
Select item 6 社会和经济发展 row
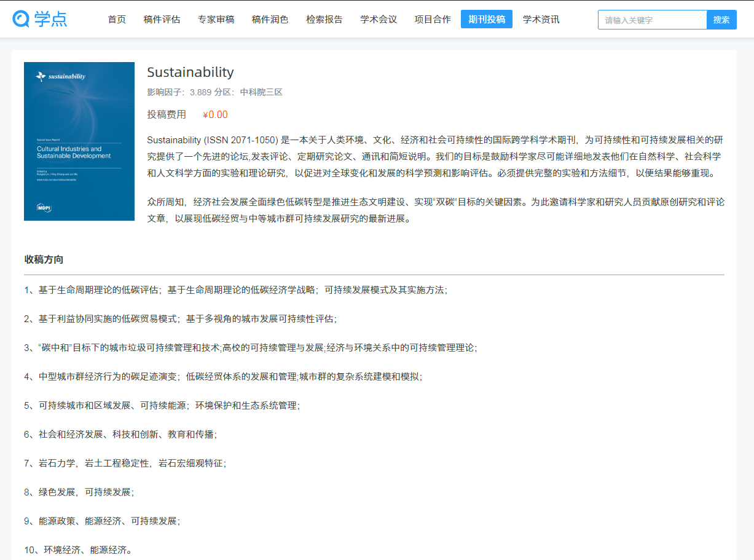tap(120, 434)
